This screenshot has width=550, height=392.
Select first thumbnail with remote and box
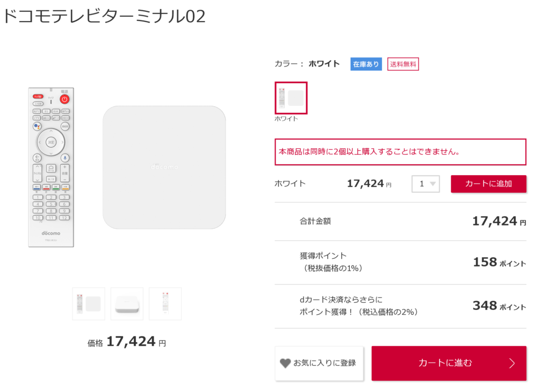click(89, 304)
